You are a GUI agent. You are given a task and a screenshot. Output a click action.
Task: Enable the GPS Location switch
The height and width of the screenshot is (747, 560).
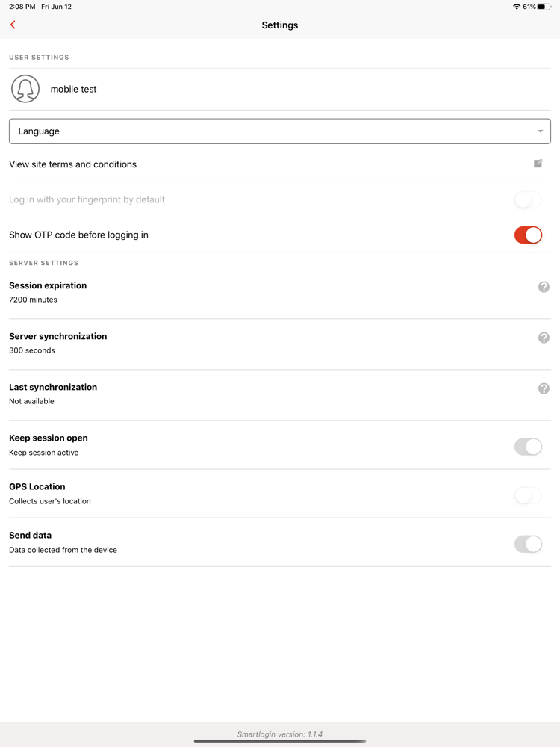(x=528, y=495)
